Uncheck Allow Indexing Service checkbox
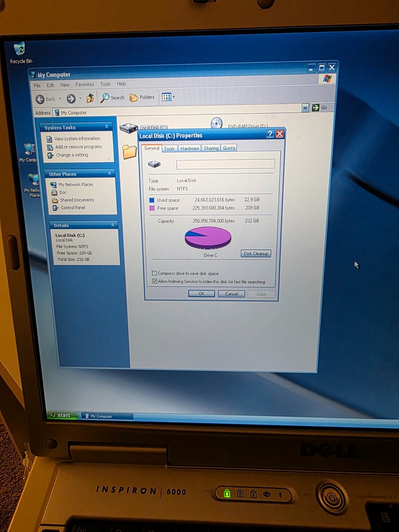399x532 pixels. click(x=155, y=281)
